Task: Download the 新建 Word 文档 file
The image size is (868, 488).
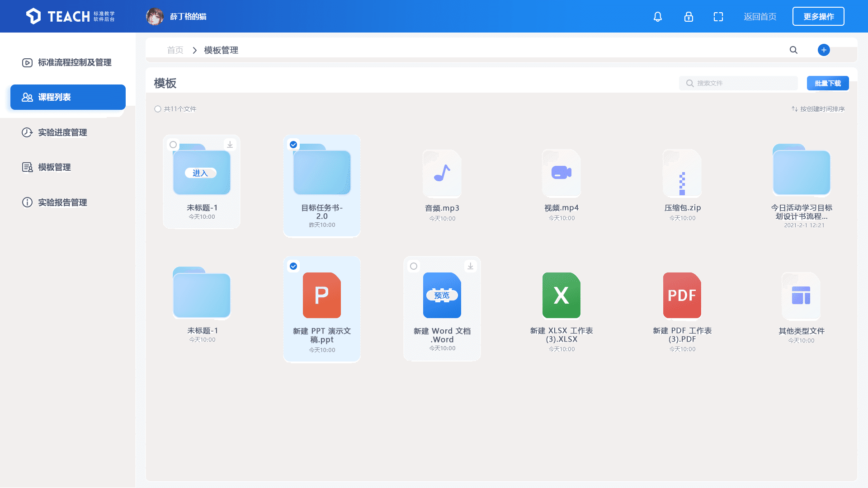Action: (470, 266)
